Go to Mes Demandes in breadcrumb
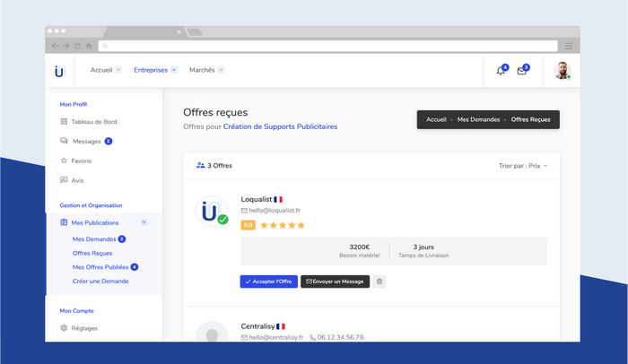The height and width of the screenshot is (364, 628). (478, 119)
